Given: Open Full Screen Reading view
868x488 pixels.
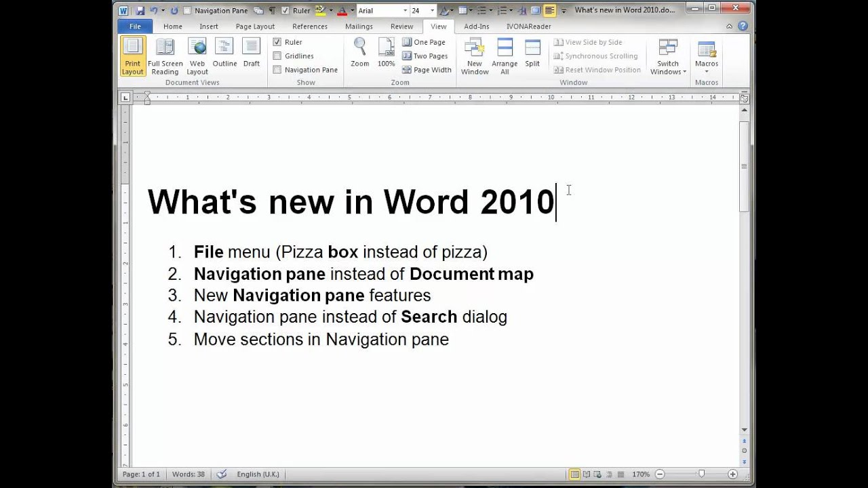Looking at the screenshot, I should (x=165, y=56).
